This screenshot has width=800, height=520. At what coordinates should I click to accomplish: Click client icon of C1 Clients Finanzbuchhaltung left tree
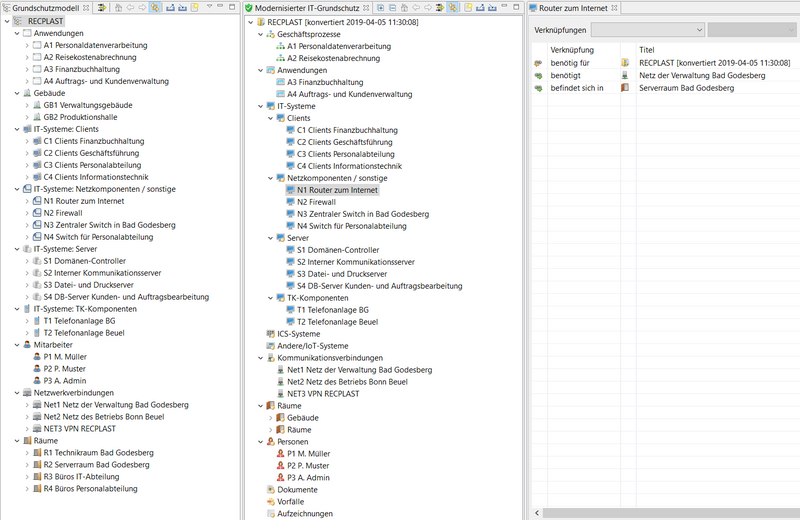[37, 141]
